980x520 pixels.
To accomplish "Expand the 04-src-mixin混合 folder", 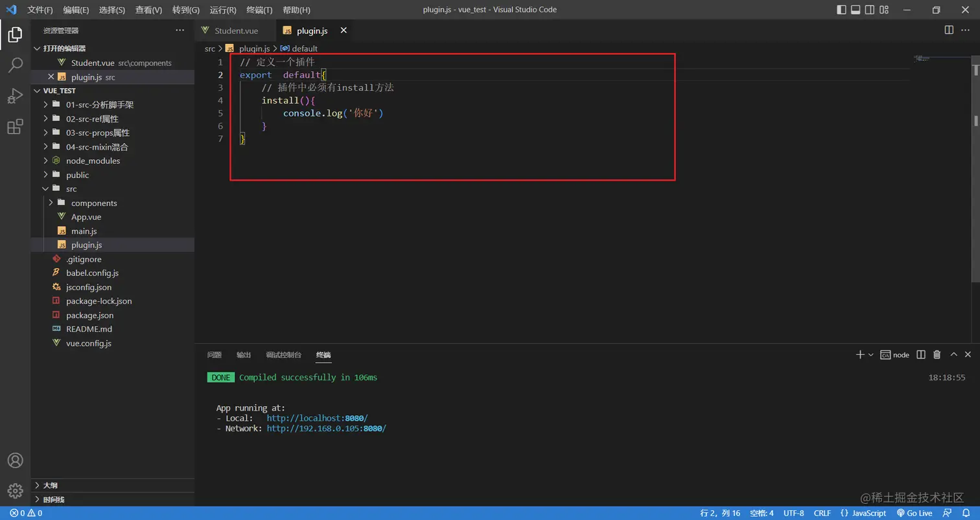I will pyautogui.click(x=113, y=147).
